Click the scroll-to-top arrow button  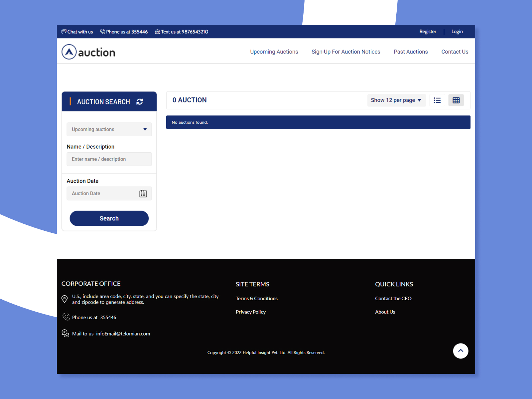coord(461,351)
